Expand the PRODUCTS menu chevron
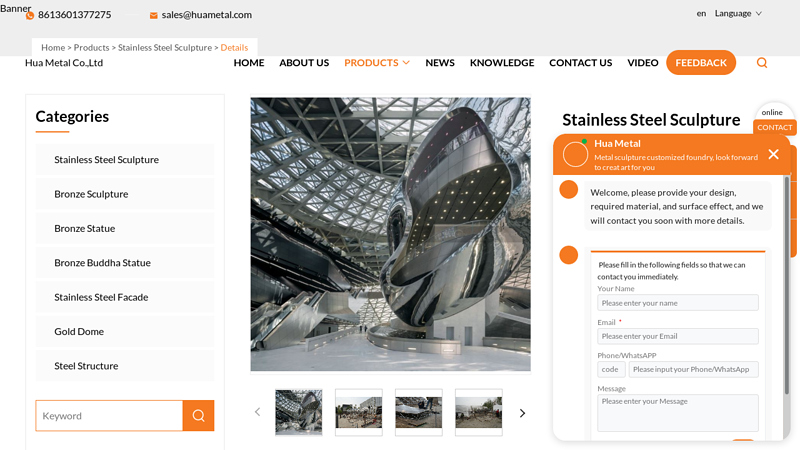800x450 pixels. click(406, 63)
